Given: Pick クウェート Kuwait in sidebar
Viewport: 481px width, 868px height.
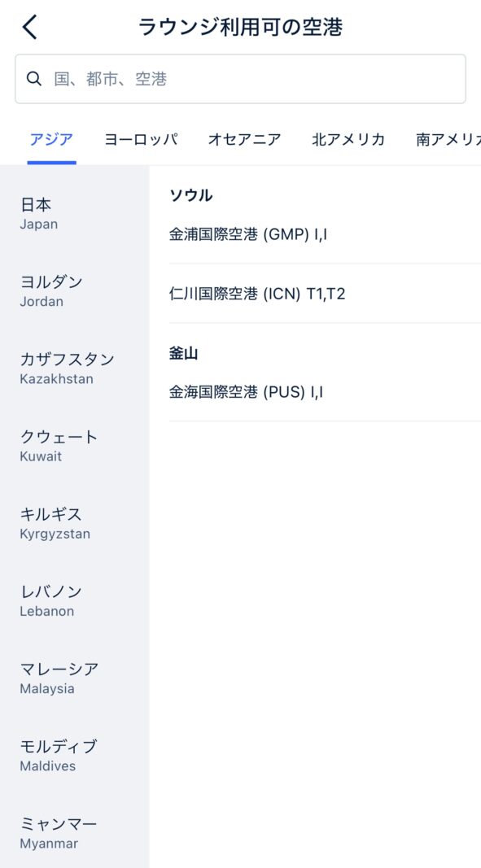Looking at the screenshot, I should (x=74, y=447).
